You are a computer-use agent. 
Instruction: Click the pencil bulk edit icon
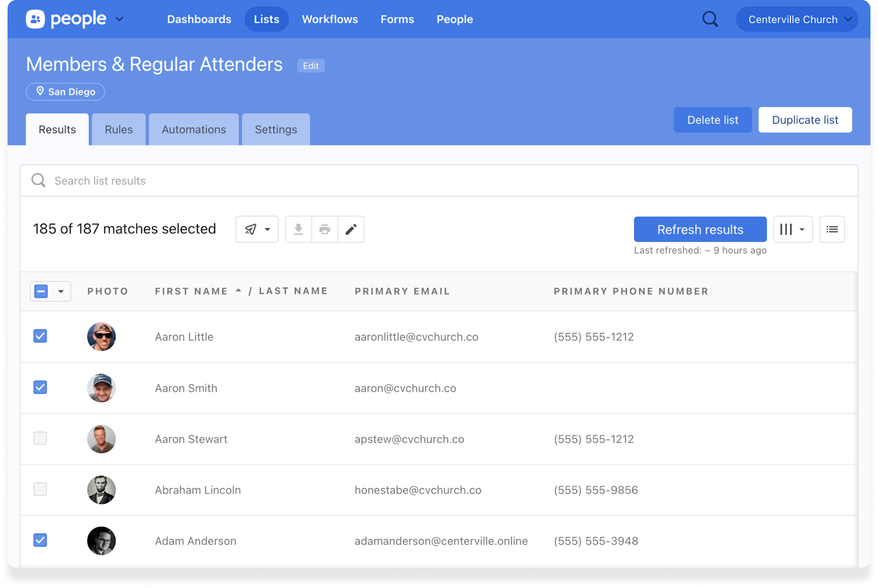pos(351,229)
